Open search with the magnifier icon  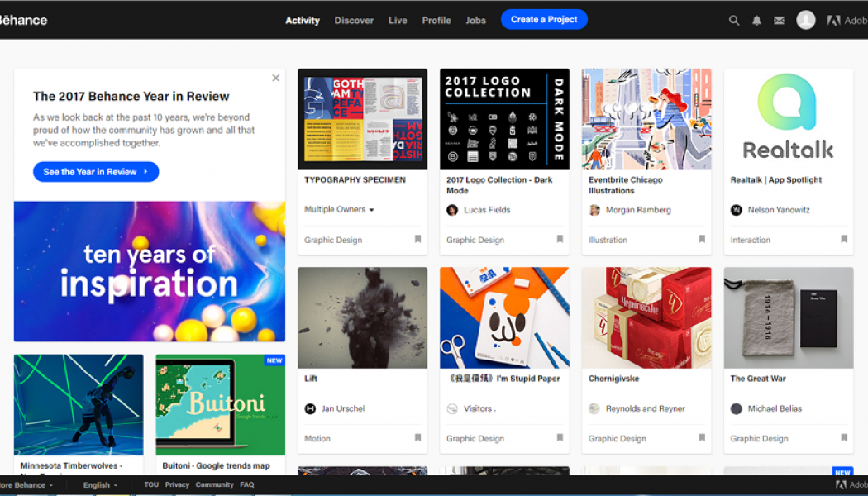(734, 19)
